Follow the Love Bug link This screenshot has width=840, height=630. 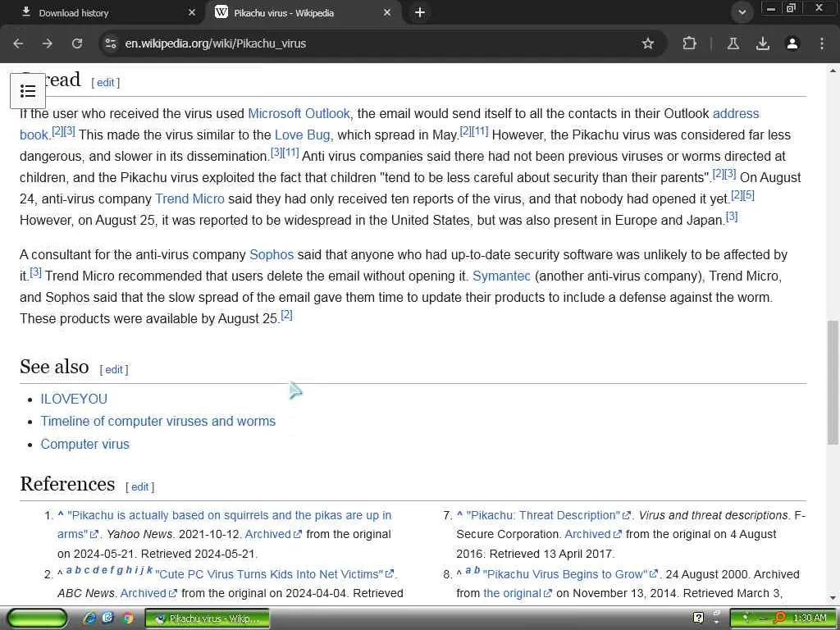302,135
